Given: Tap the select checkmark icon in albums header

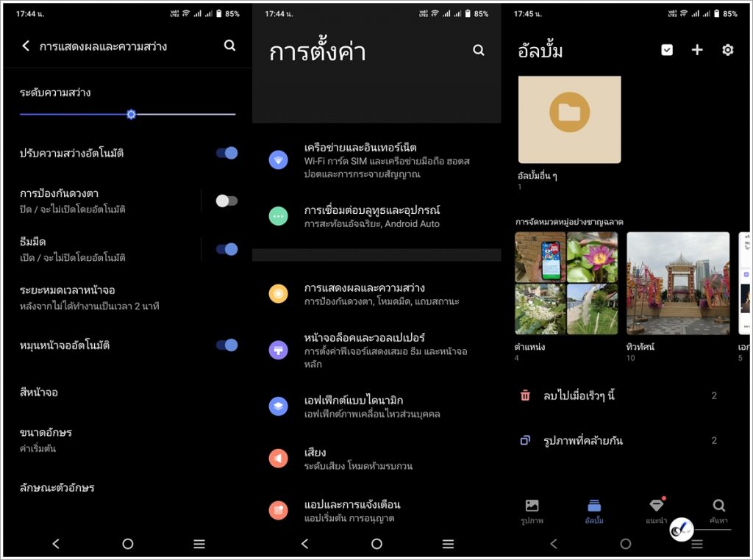Looking at the screenshot, I should (x=667, y=50).
